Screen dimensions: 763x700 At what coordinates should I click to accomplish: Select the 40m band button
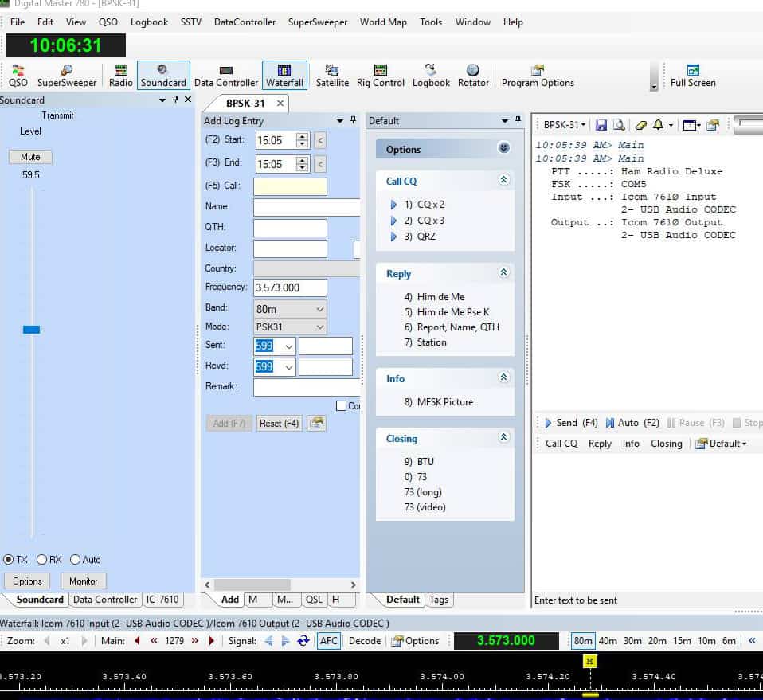point(608,640)
